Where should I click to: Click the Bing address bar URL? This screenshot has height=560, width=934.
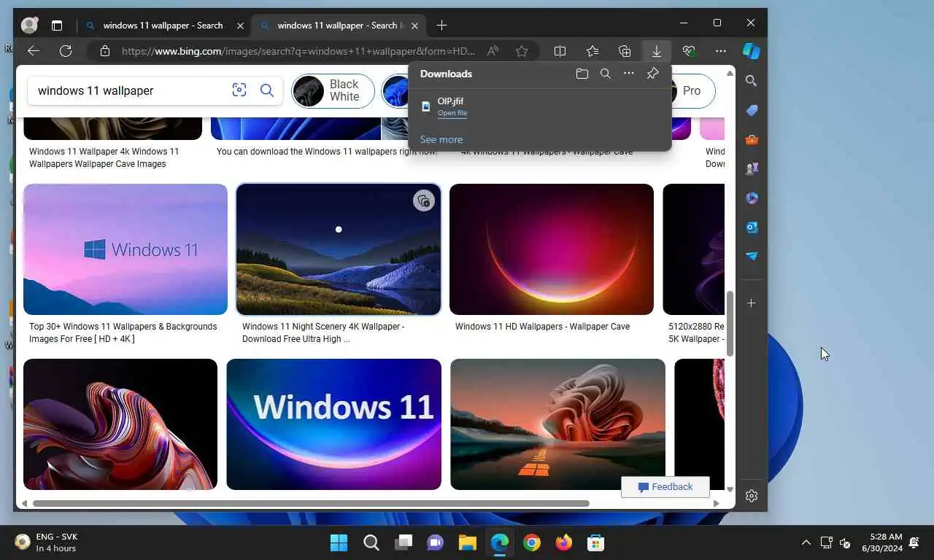pos(298,51)
